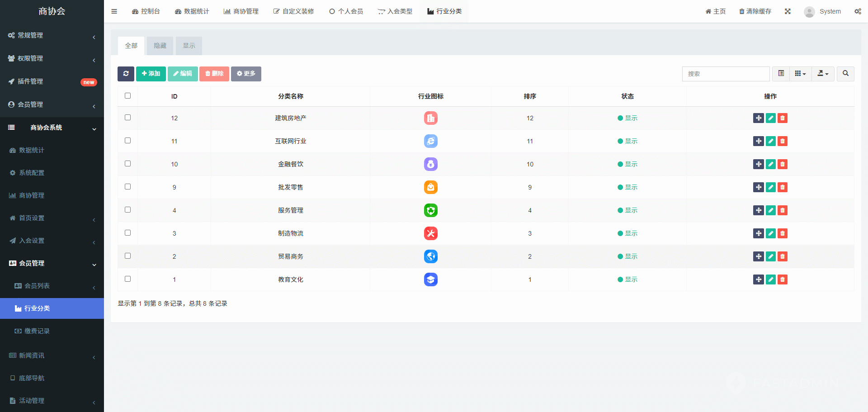Expand 常规管理 in the sidebar

click(x=52, y=35)
